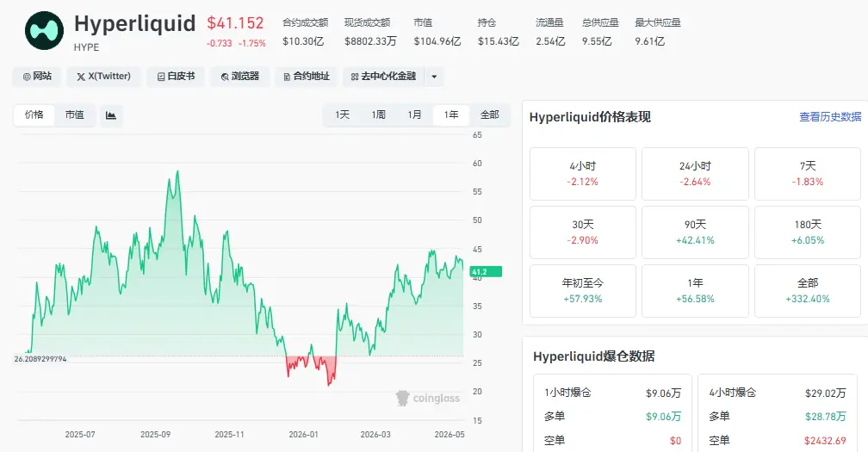This screenshot has width=868, height=452.
Task: Click the 7天 performance card
Action: click(x=808, y=174)
